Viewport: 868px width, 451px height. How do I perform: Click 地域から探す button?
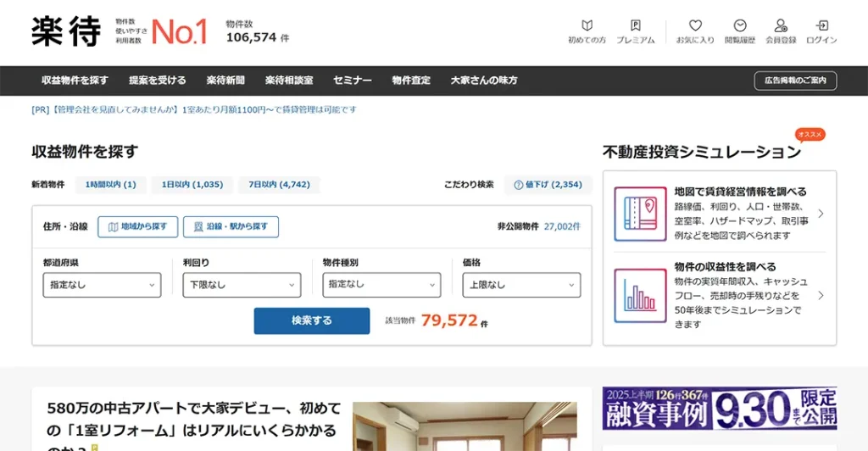[x=137, y=226]
